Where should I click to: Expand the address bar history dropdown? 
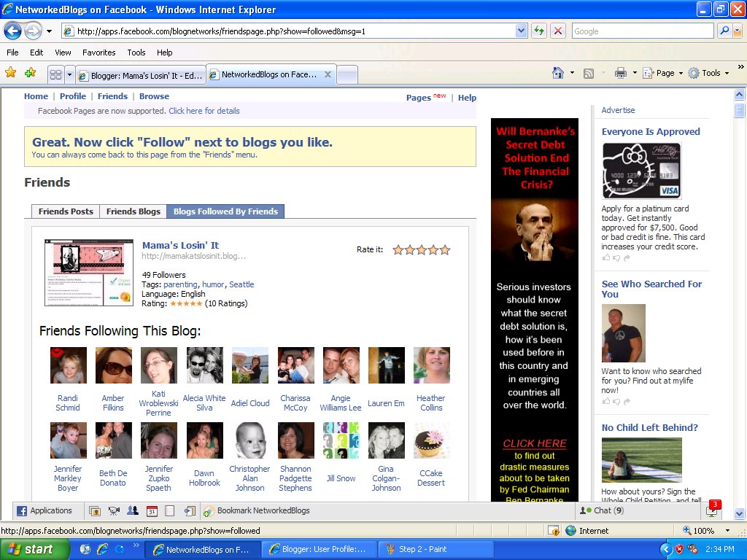[521, 31]
